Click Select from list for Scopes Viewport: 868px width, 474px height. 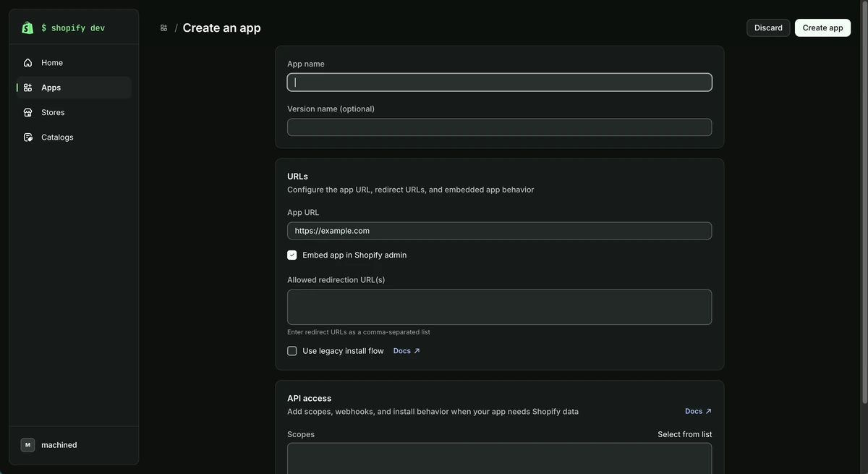(684, 434)
